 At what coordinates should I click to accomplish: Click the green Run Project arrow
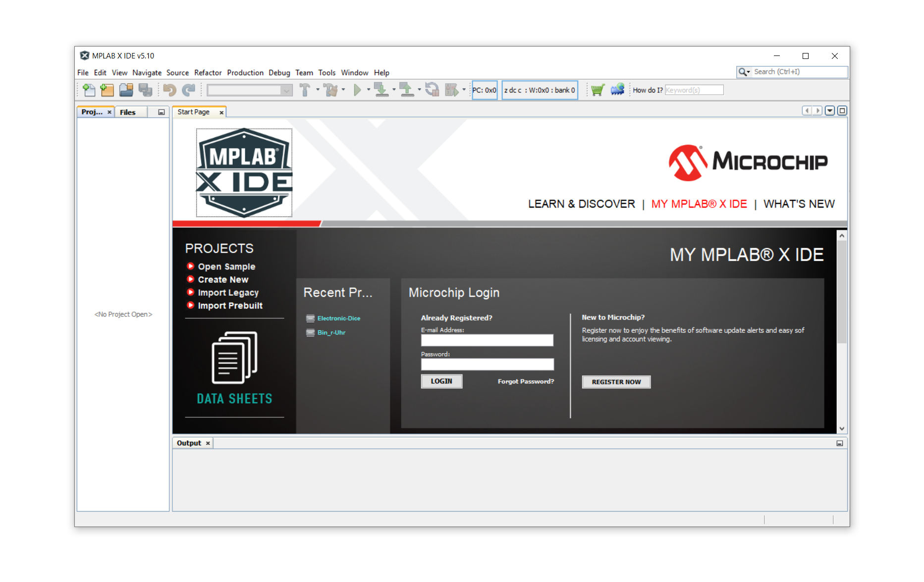tap(357, 90)
